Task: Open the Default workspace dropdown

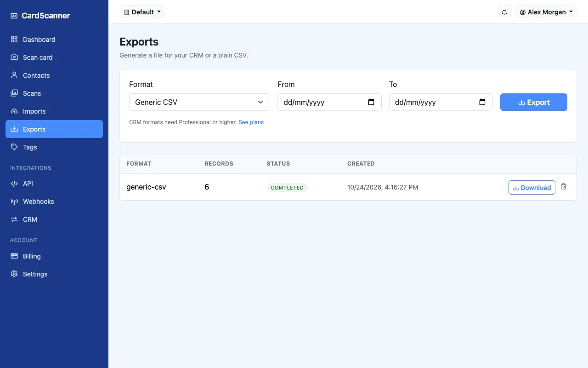Action: [x=142, y=12]
